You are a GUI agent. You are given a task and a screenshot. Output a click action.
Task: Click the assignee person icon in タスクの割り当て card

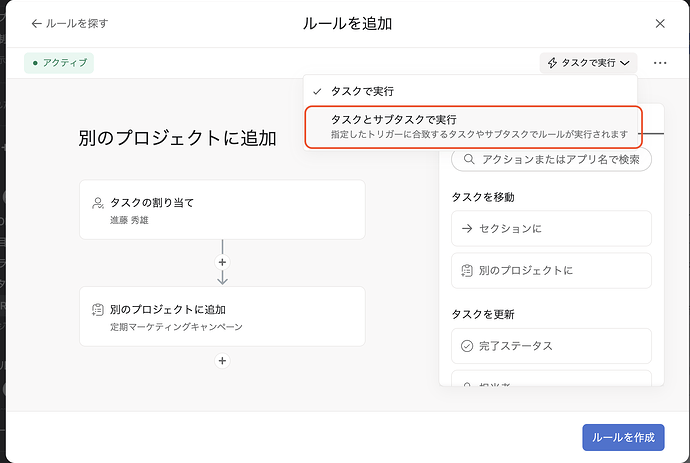coord(98,203)
